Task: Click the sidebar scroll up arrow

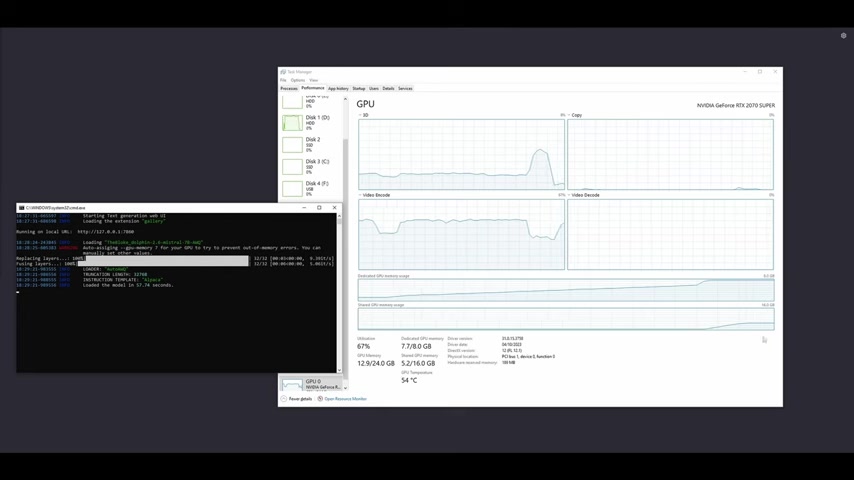Action: [345, 99]
